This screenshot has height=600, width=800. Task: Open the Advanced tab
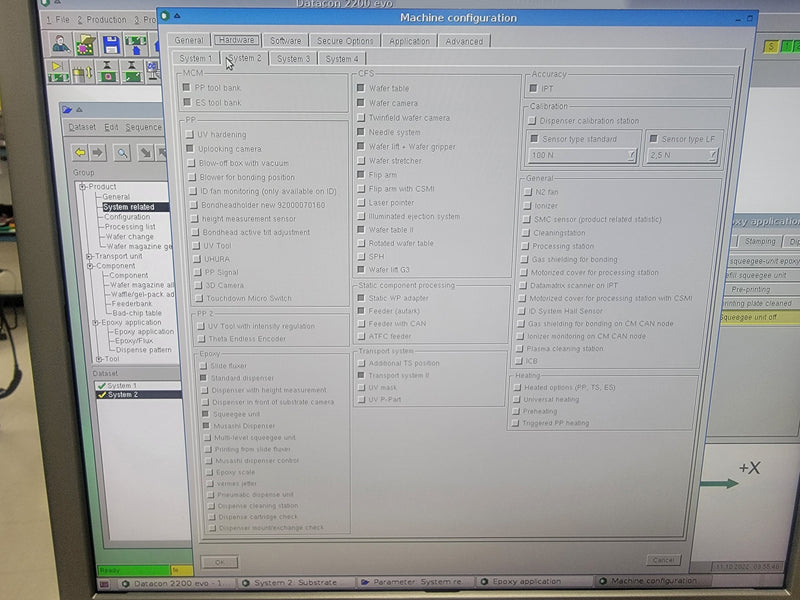tap(464, 41)
